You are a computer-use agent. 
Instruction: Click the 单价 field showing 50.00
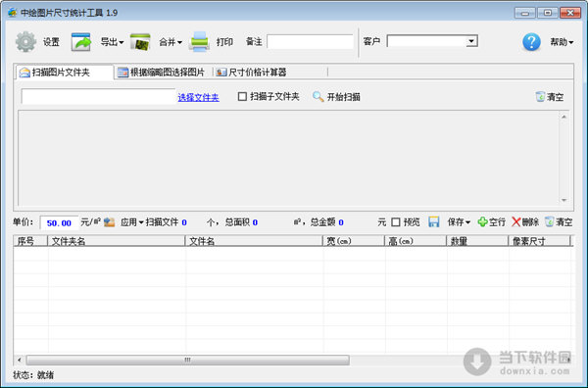pos(59,223)
